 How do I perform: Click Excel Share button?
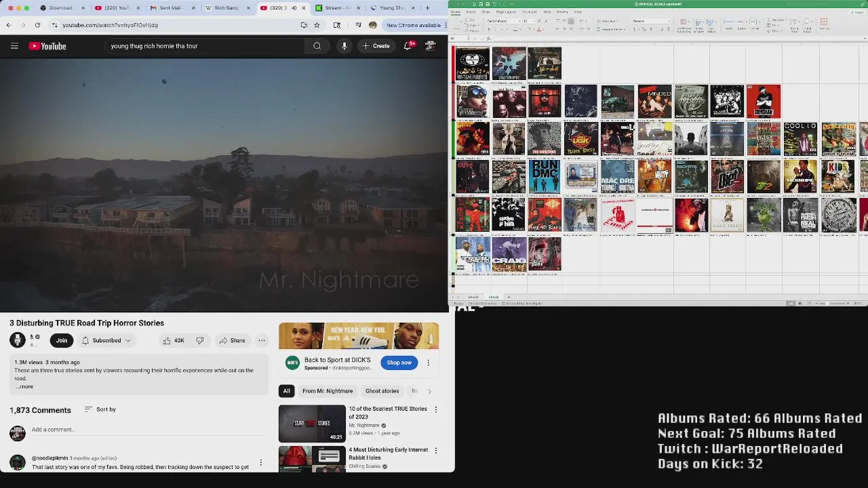[856, 12]
